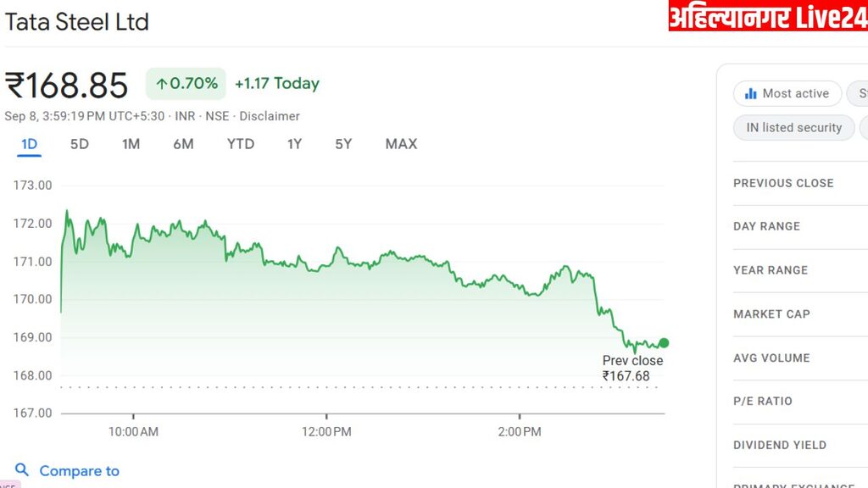This screenshot has height=488, width=868.
Task: Click the green endpoint dot on chart
Action: (664, 343)
